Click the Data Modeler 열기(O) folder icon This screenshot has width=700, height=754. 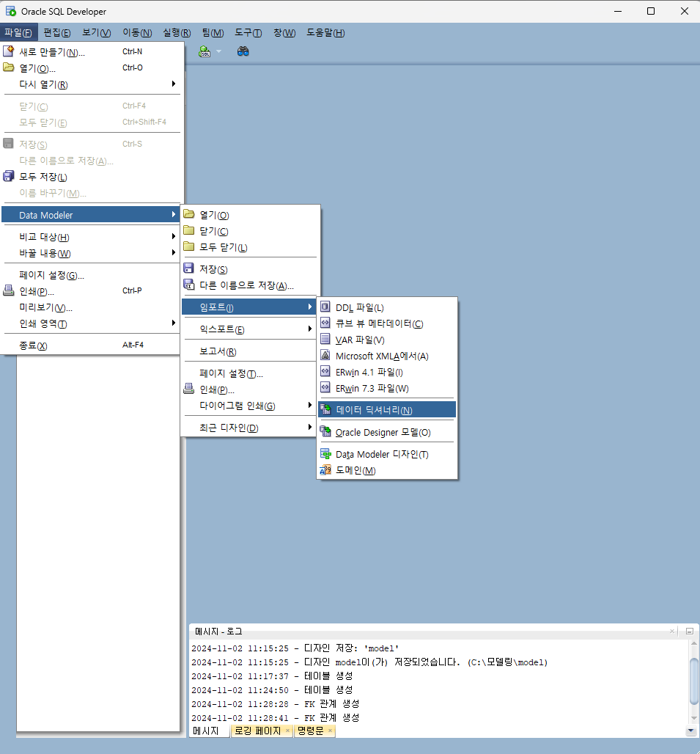[189, 214]
